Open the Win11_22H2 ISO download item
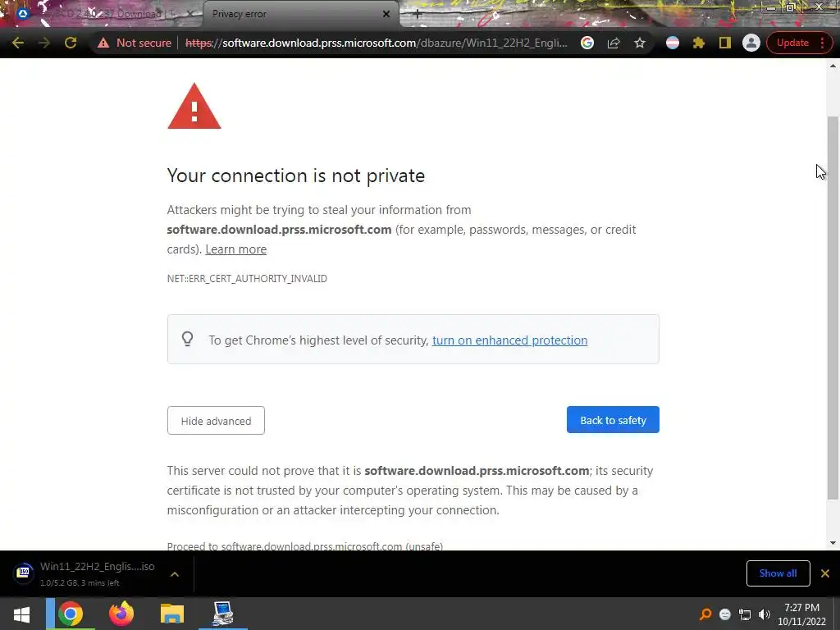Screen dimensions: 840x630 point(98,573)
